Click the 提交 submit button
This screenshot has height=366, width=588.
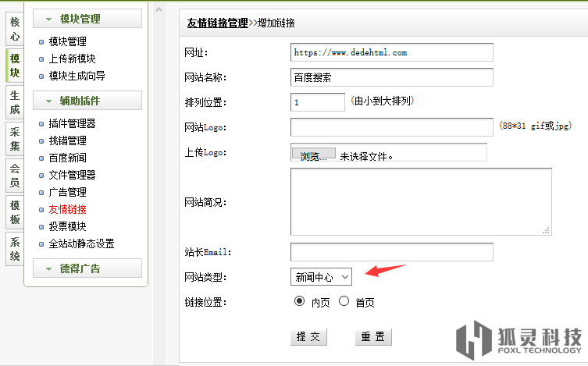point(308,337)
